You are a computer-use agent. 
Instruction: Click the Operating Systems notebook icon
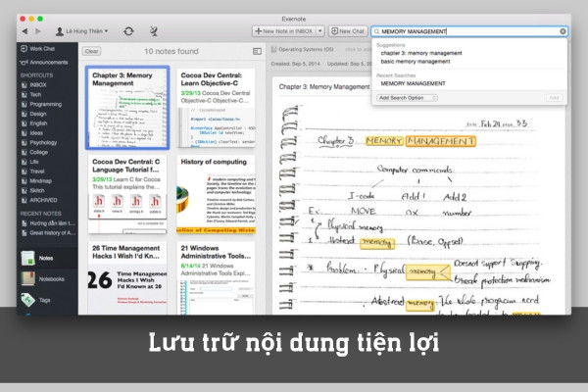pos(274,50)
